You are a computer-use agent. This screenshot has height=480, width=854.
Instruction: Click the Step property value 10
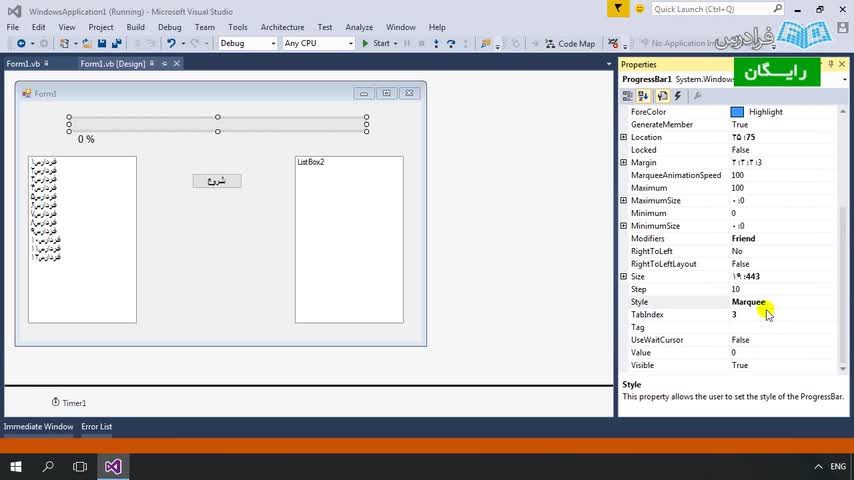click(x=736, y=289)
